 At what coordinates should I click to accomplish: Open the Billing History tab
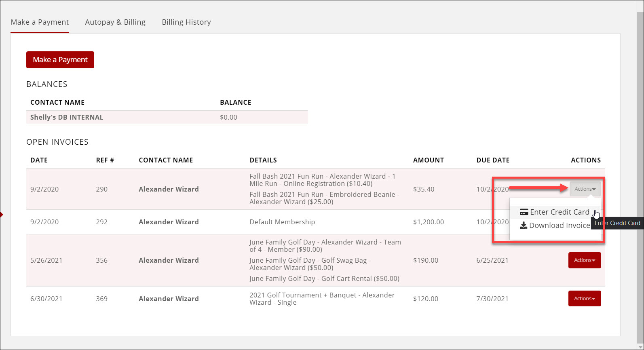186,22
